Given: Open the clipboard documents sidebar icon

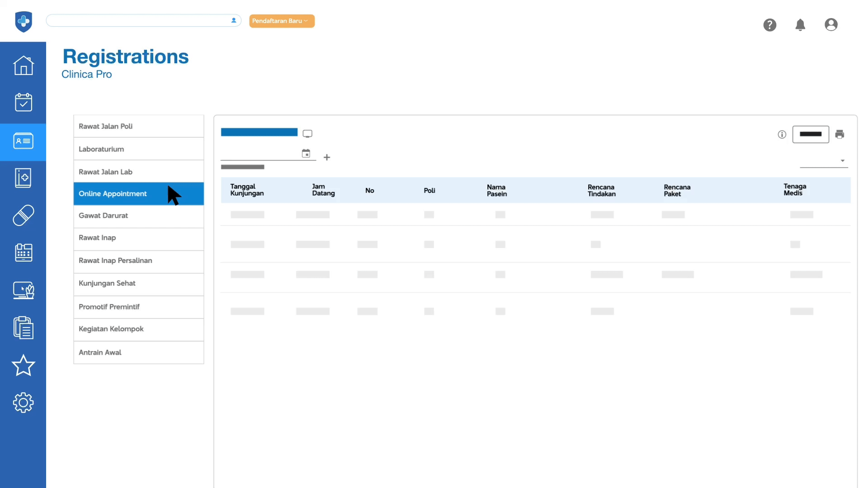Looking at the screenshot, I should [x=23, y=328].
